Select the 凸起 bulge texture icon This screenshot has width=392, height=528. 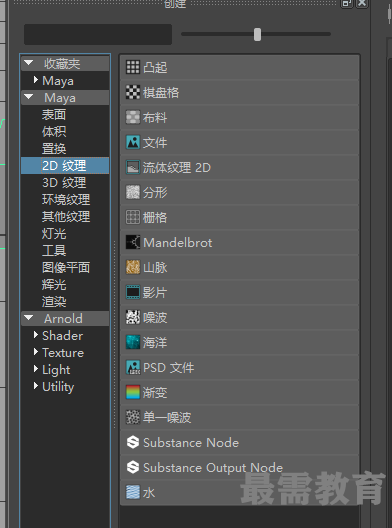tap(133, 67)
